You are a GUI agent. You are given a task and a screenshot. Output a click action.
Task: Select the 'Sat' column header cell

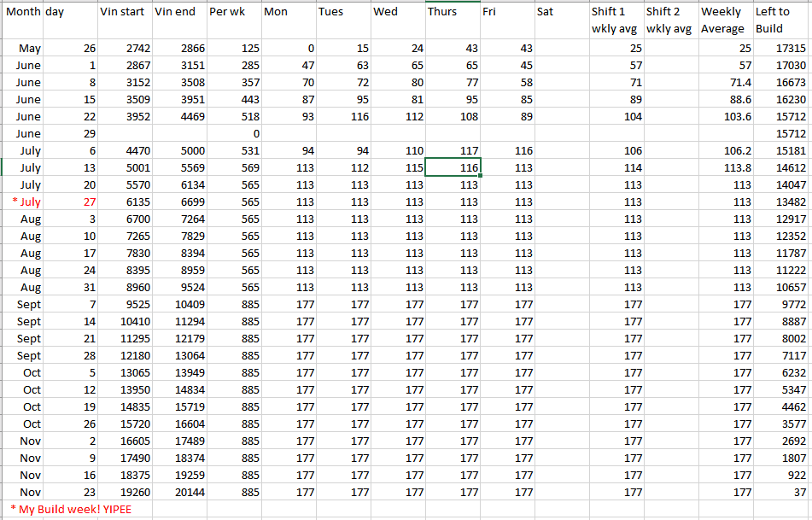point(562,13)
